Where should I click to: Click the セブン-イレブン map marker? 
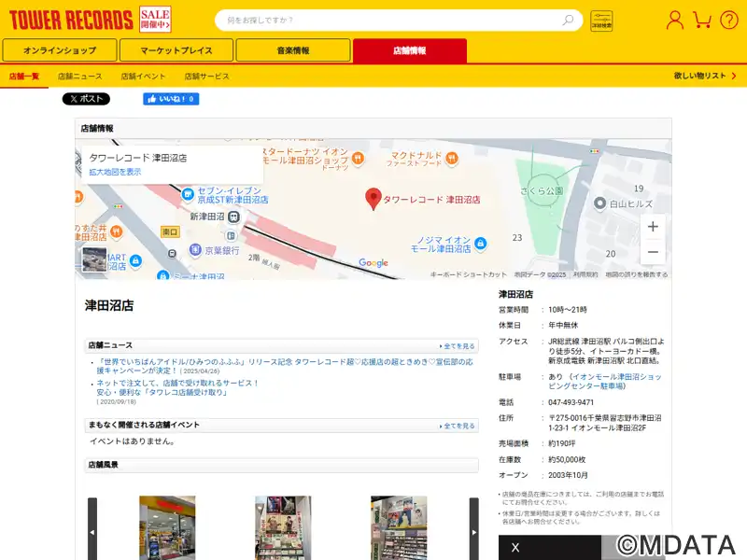tap(188, 194)
